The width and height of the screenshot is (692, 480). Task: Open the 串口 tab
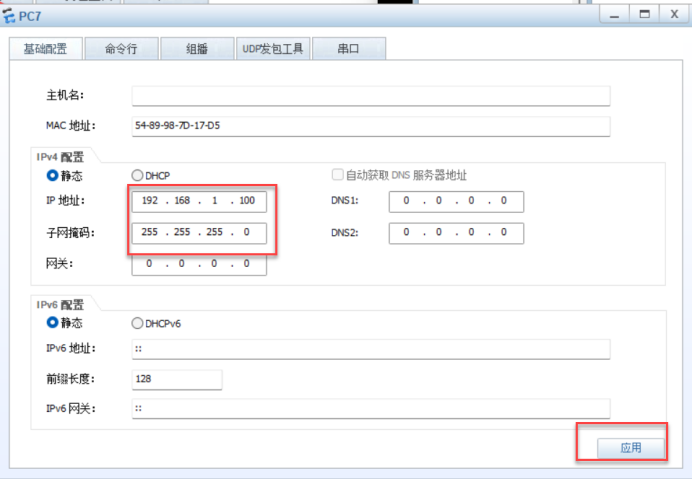click(348, 48)
